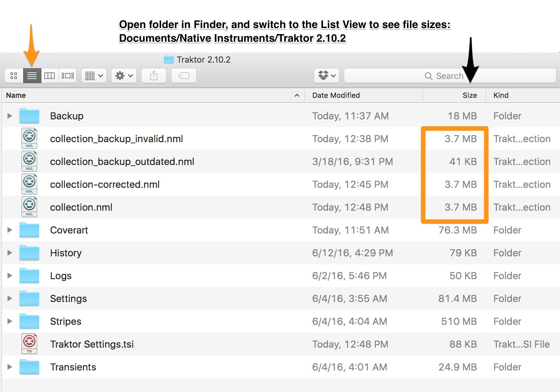
Task: Open the Dropbox toolbar menu
Action: [327, 76]
